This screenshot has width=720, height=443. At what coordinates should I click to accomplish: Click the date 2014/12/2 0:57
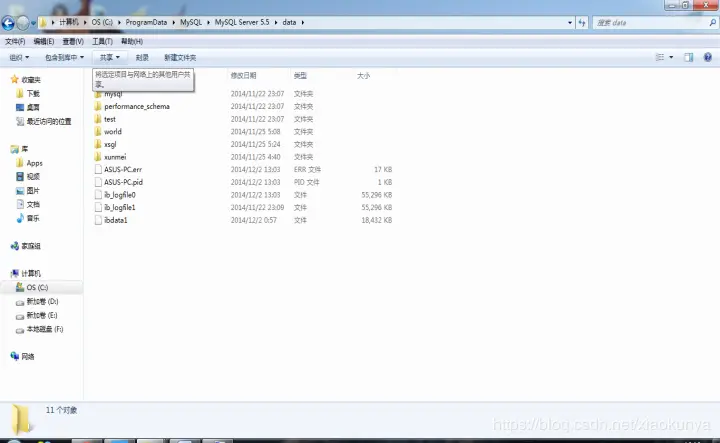[253, 220]
